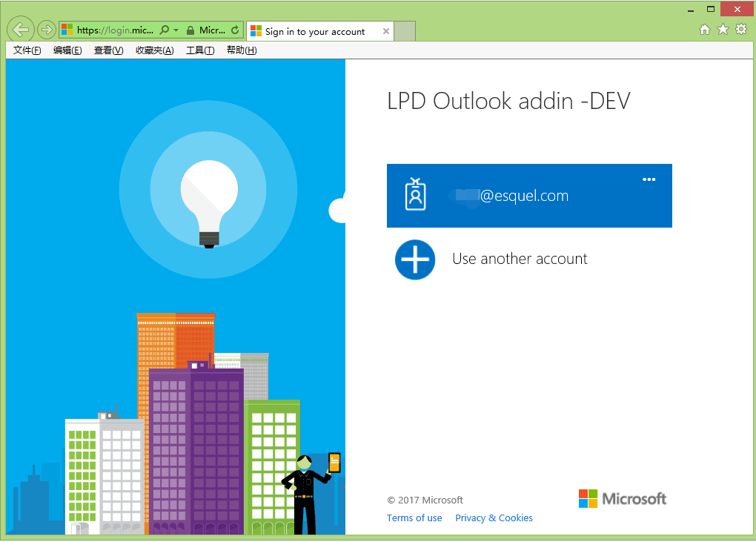Open the three-dot options on the account tile
The height and width of the screenshot is (542, 756).
coord(649,179)
